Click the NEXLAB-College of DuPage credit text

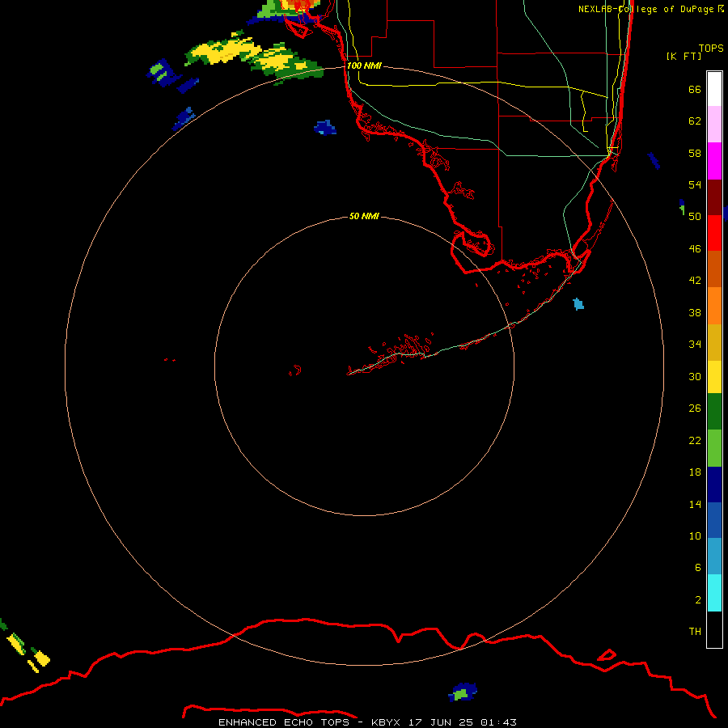pyautogui.click(x=651, y=9)
